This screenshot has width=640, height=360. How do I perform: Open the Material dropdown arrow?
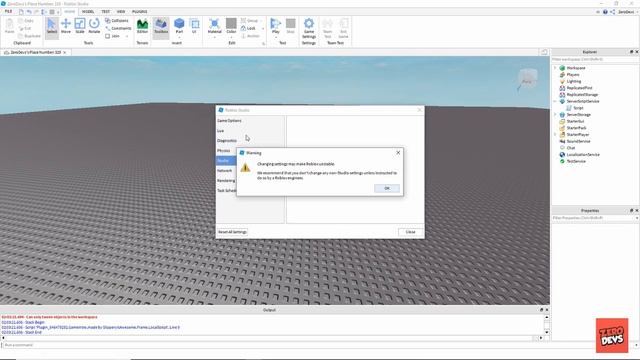click(x=214, y=37)
